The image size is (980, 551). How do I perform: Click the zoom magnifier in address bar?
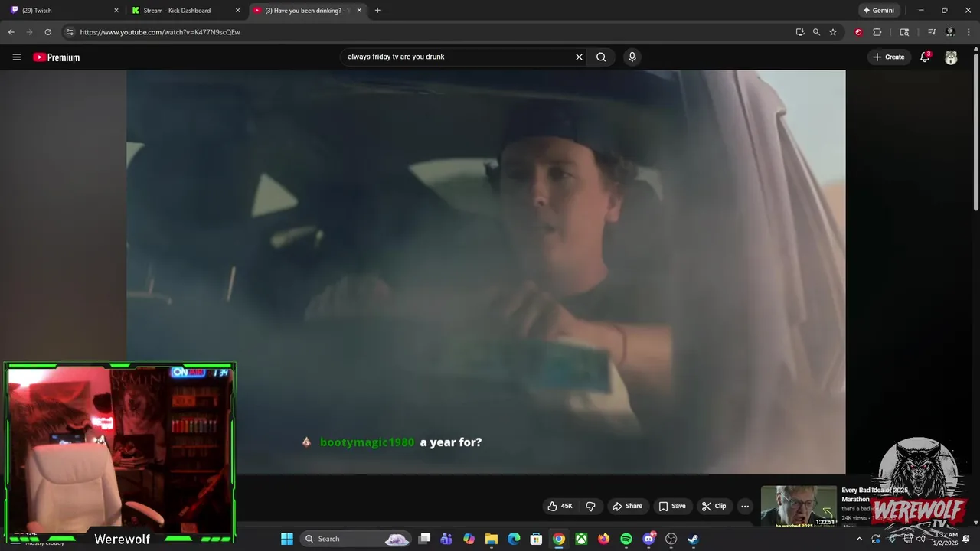pos(816,32)
